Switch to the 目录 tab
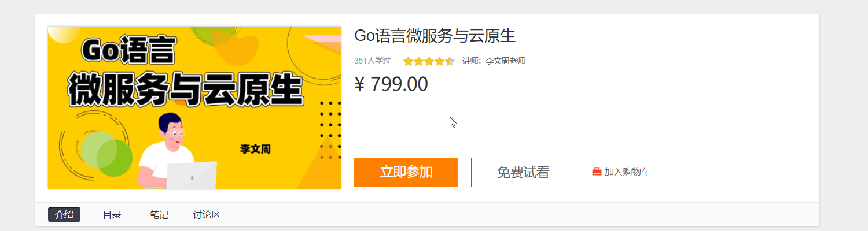The height and width of the screenshot is (231, 868). point(112,215)
